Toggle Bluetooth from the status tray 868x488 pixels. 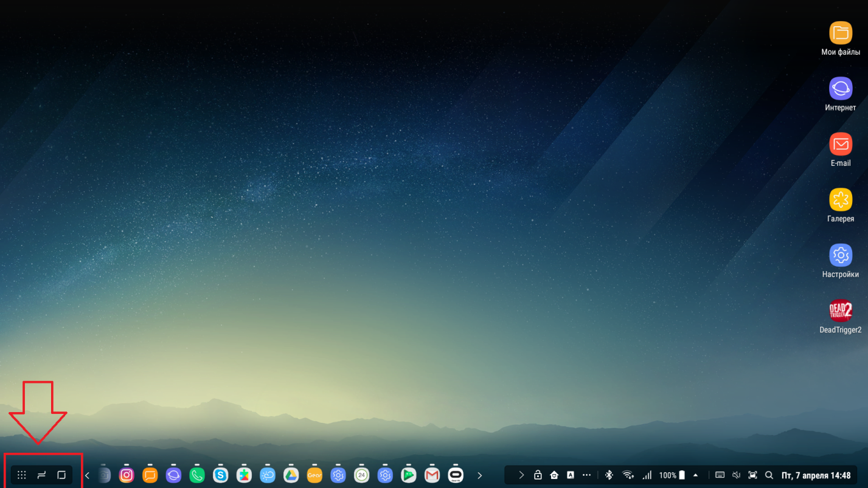pyautogui.click(x=609, y=475)
